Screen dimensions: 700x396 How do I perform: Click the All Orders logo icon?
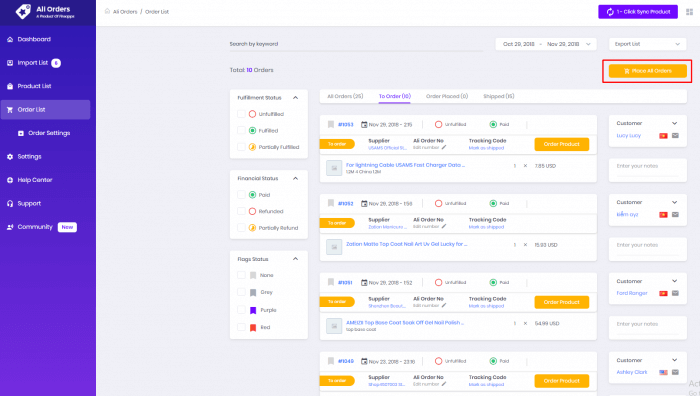click(23, 11)
